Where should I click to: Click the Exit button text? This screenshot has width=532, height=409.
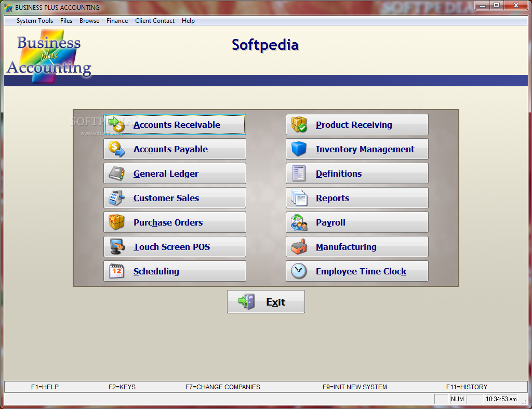[x=275, y=302]
